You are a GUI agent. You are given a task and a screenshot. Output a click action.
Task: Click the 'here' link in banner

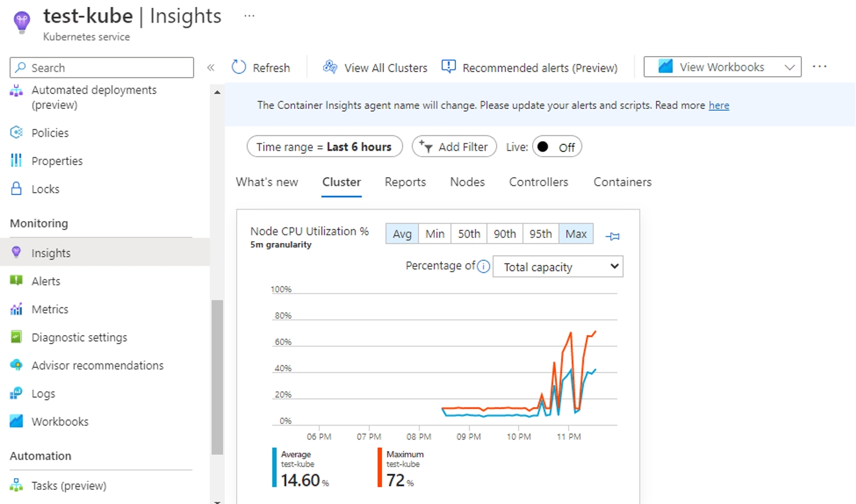pos(719,106)
